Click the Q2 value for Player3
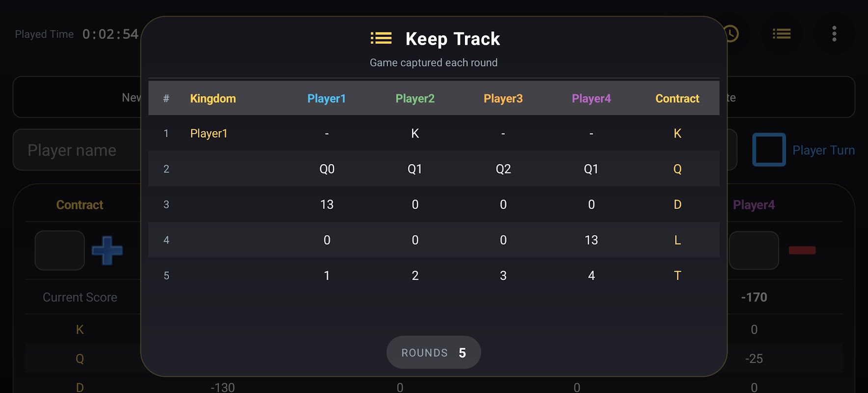This screenshot has width=868, height=393. coord(503,169)
